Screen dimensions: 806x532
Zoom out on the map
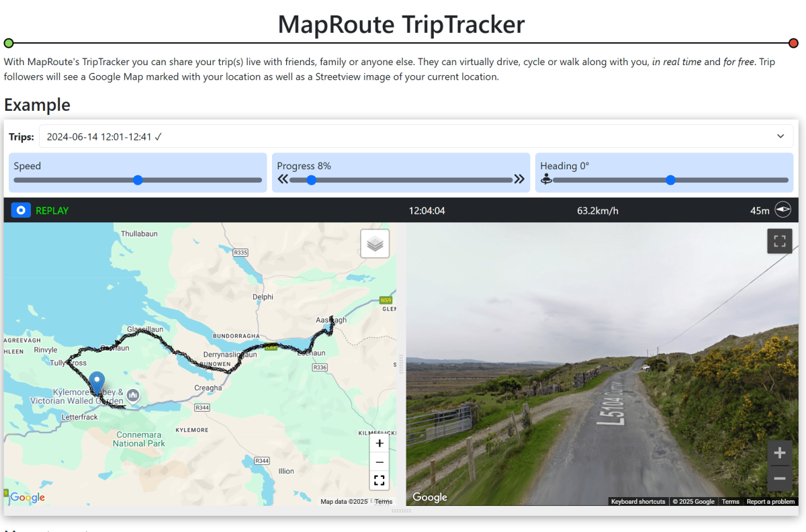(x=379, y=462)
